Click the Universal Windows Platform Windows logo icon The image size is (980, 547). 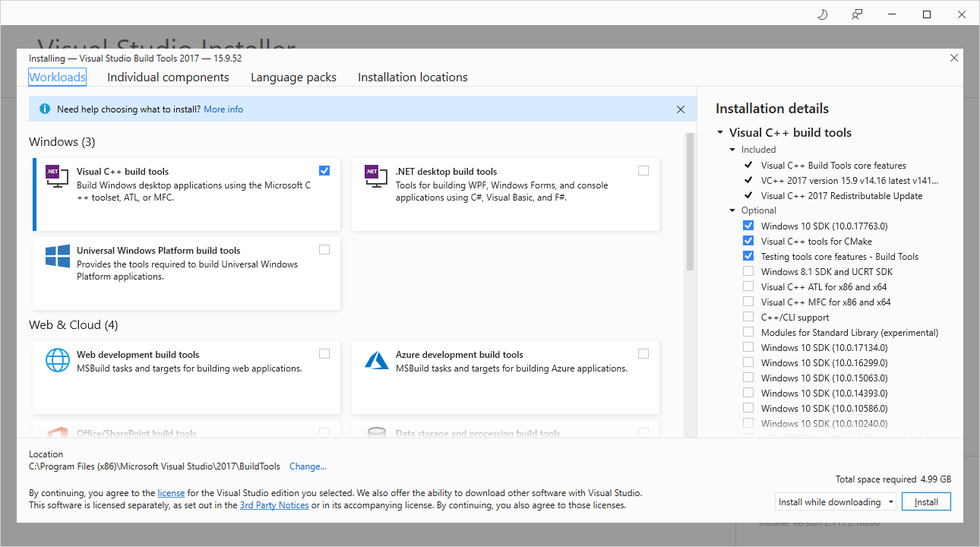coord(58,256)
